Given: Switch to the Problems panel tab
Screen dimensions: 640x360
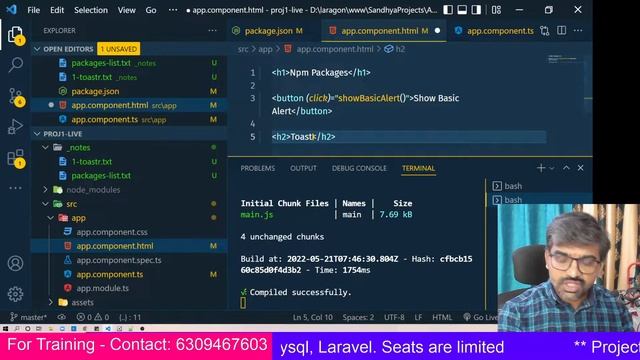Looking at the screenshot, I should pyautogui.click(x=258, y=168).
